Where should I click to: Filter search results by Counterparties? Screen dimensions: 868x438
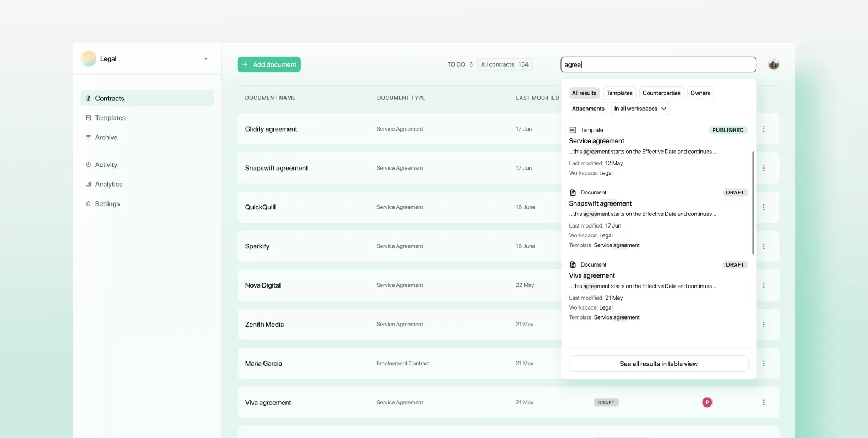[661, 93]
